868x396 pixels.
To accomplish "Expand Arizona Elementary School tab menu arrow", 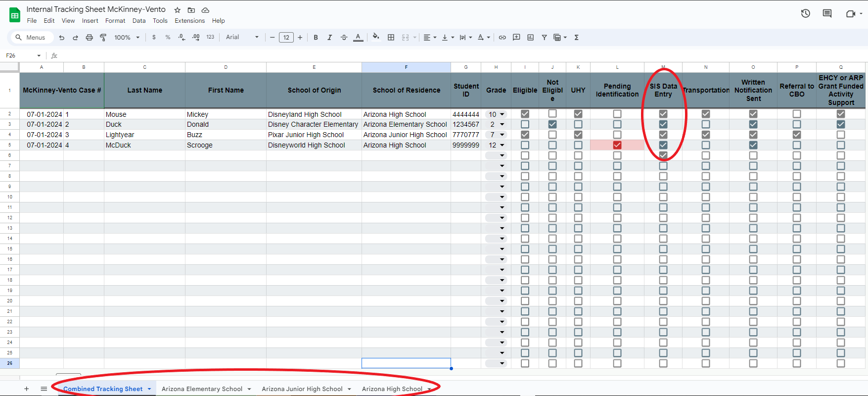I will pos(249,389).
